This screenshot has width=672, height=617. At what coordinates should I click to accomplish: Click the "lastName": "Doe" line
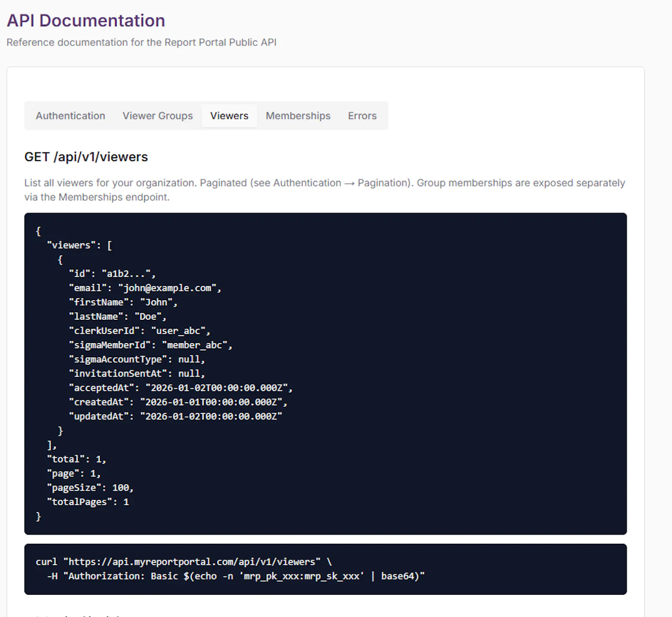pos(118,316)
